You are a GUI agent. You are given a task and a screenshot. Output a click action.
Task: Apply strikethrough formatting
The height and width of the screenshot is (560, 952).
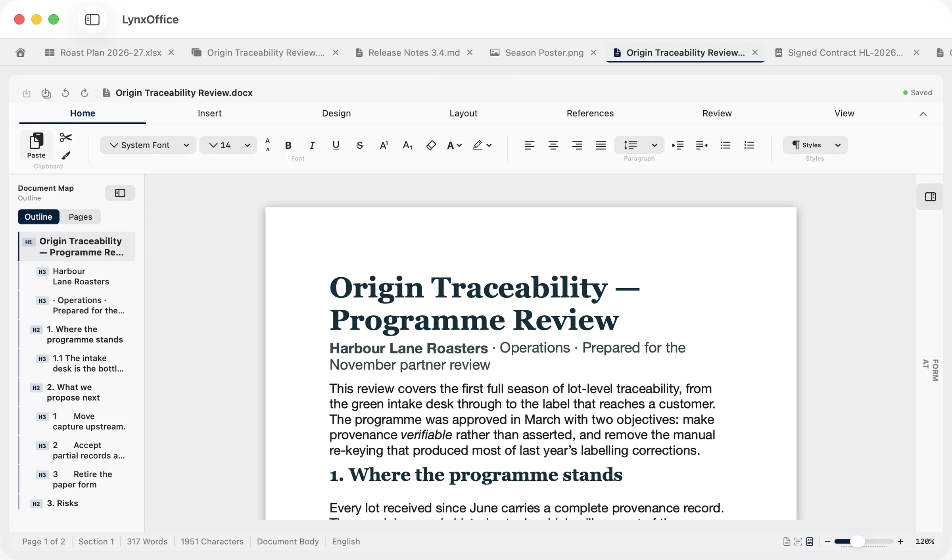pyautogui.click(x=360, y=145)
